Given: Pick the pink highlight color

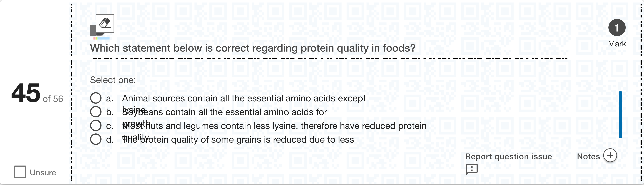Looking at the screenshot, I should (94, 38).
